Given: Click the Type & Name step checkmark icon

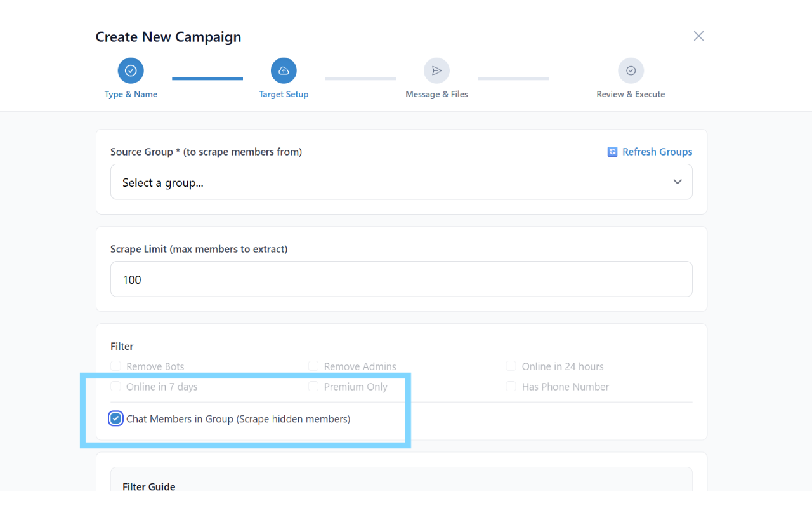Looking at the screenshot, I should click(x=131, y=70).
